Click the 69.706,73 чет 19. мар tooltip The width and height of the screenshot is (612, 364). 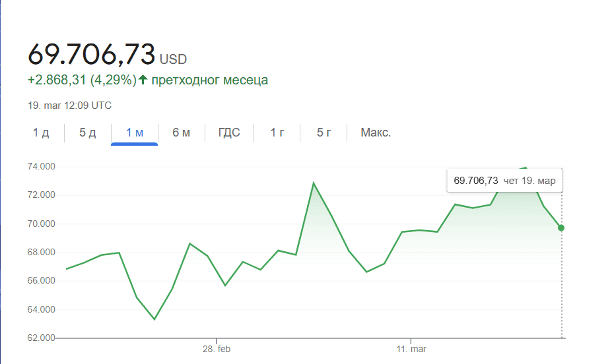(x=504, y=180)
